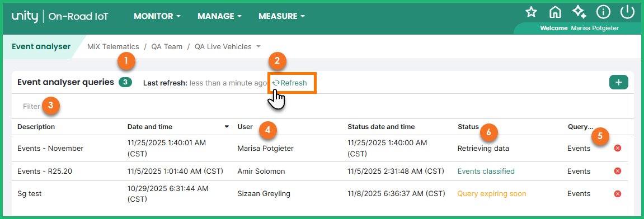This screenshot has width=644, height=219.
Task: Click the Query expiring soon status
Action: pyautogui.click(x=492, y=193)
